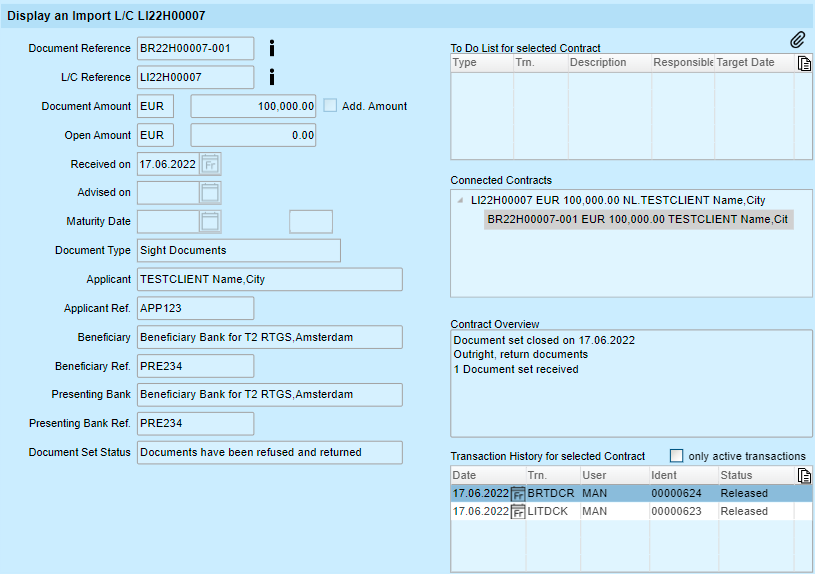This screenshot has width=815, height=574.
Task: Open calendar picker for Received on date
Action: 211,164
